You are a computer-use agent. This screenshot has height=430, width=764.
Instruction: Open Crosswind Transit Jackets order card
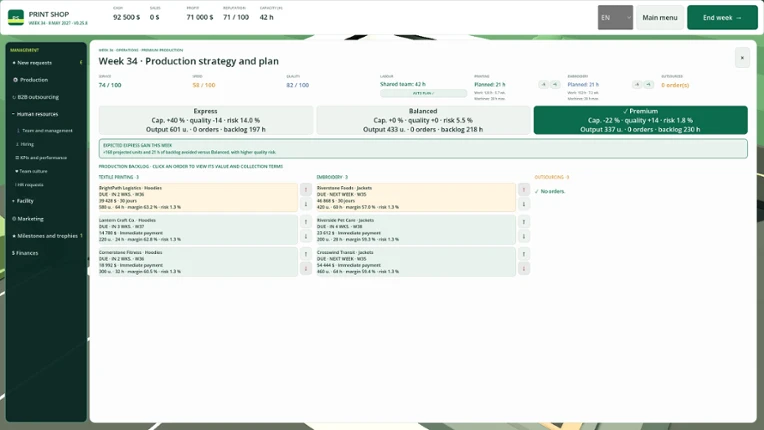click(416, 262)
